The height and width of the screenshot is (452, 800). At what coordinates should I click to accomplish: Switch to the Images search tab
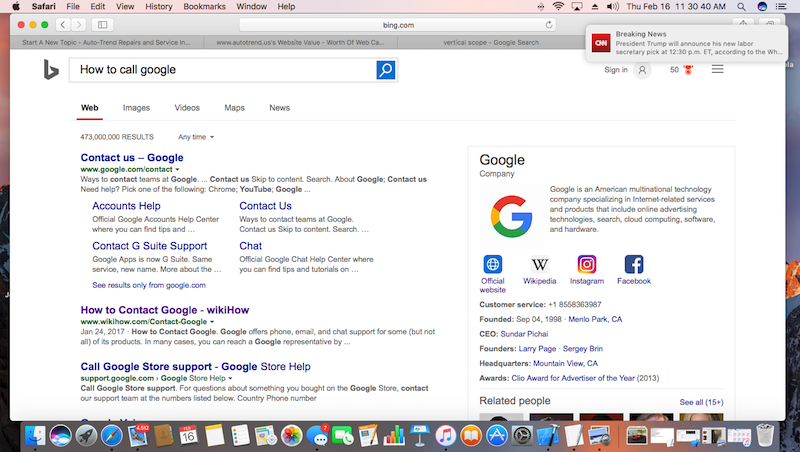[x=136, y=108]
